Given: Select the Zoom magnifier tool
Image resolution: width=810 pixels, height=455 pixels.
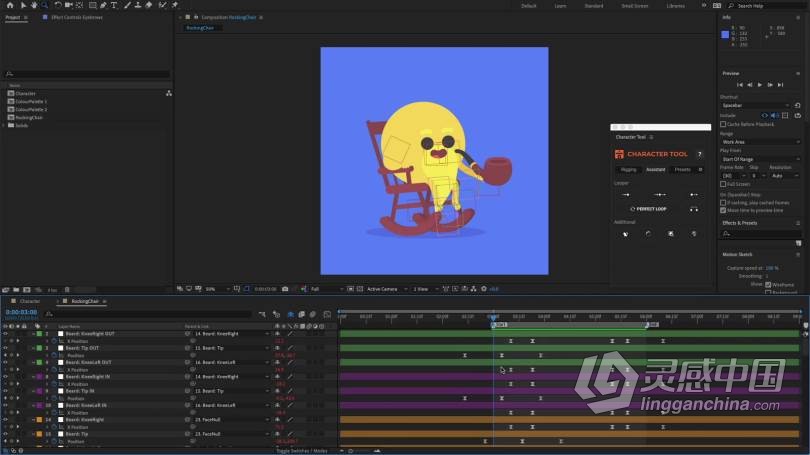Looking at the screenshot, I should (x=42, y=5).
